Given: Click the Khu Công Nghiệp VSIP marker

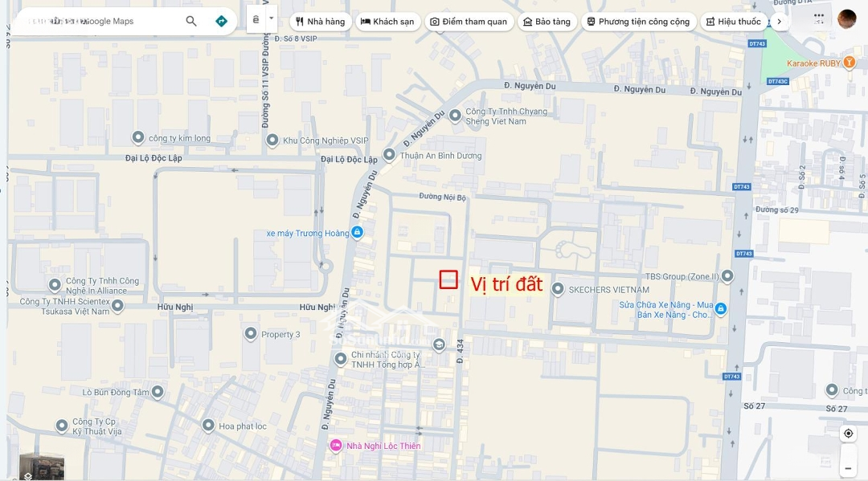Looking at the screenshot, I should 272,141.
